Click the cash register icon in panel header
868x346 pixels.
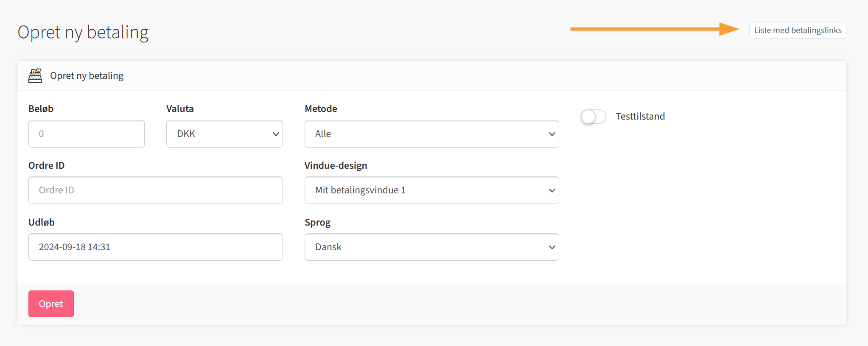point(35,75)
